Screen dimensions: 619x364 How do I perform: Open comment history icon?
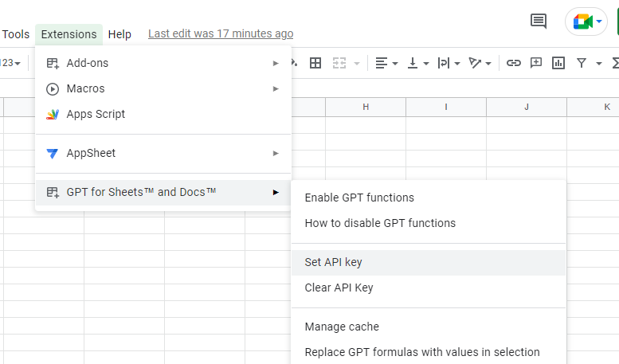tap(539, 22)
